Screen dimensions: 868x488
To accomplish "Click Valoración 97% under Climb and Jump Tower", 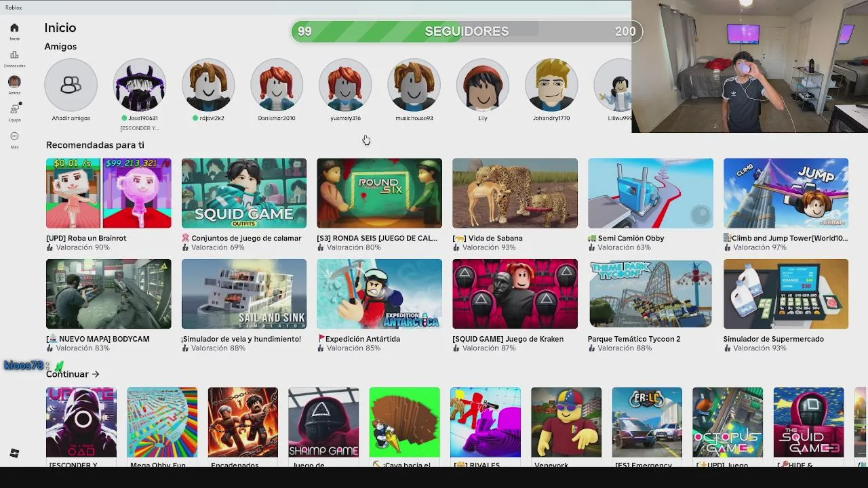I will [x=759, y=247].
